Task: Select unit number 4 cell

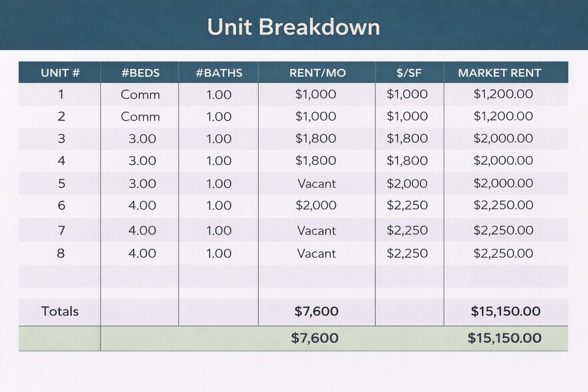Action: (61, 161)
